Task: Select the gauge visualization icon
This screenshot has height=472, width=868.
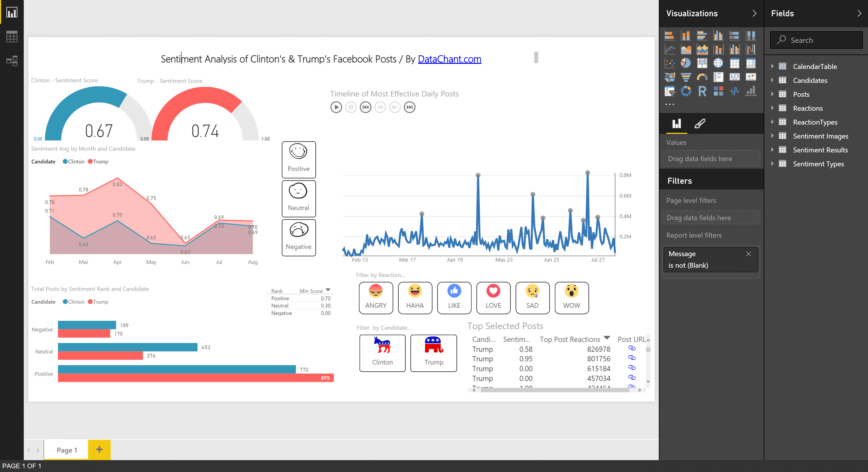Action: tap(702, 77)
